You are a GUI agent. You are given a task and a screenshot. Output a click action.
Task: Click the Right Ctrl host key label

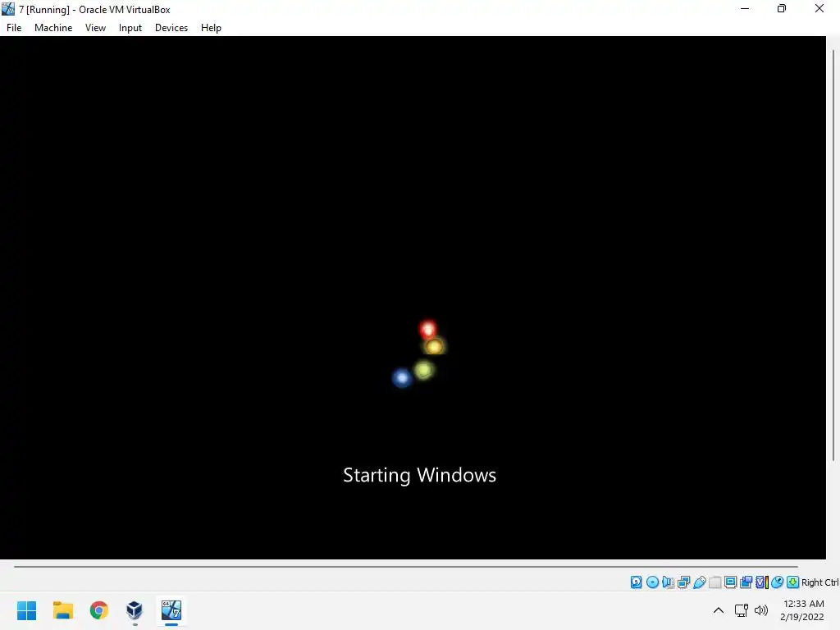pyautogui.click(x=819, y=582)
